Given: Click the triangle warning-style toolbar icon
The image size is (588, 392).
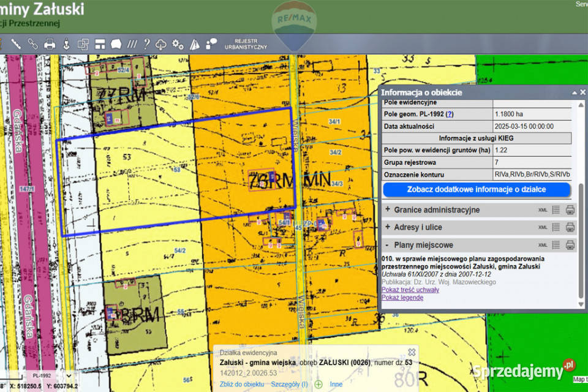Looking at the screenshot, I should (x=194, y=44).
